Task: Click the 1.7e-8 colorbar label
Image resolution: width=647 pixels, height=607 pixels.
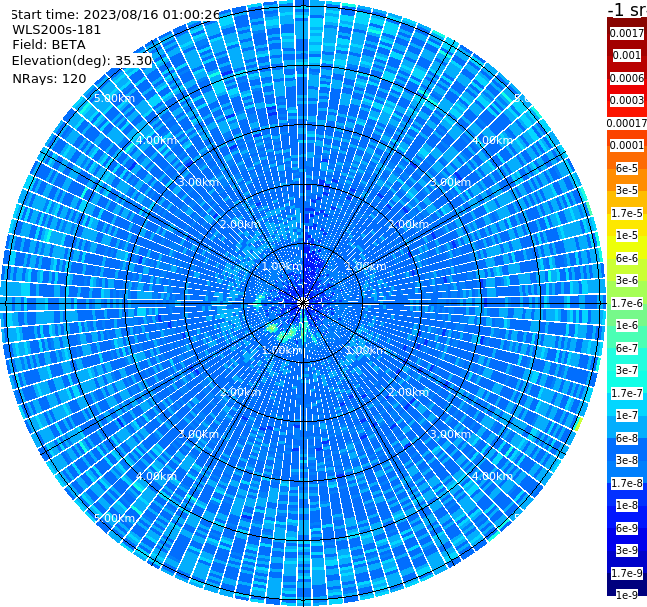Action: click(627, 483)
